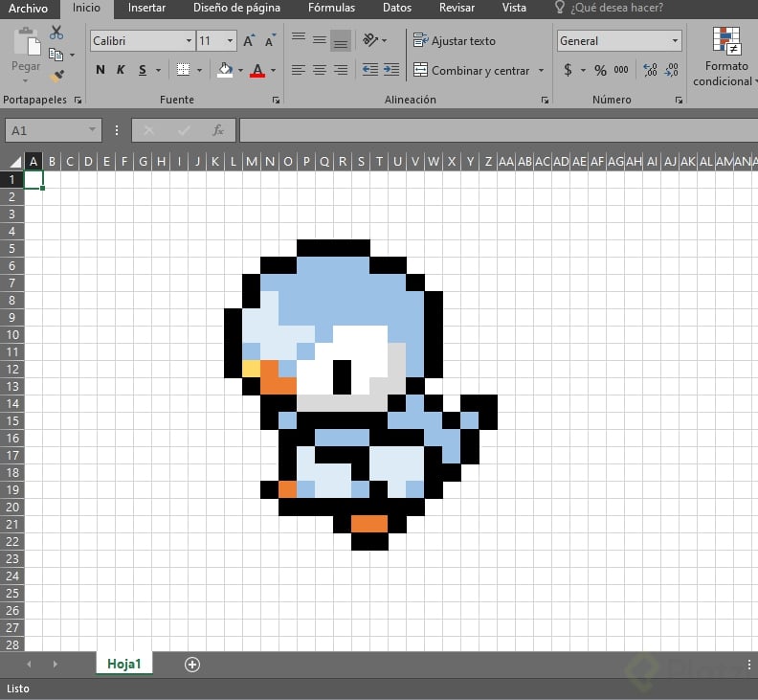Align text right
The height and width of the screenshot is (700, 758).
[x=341, y=70]
